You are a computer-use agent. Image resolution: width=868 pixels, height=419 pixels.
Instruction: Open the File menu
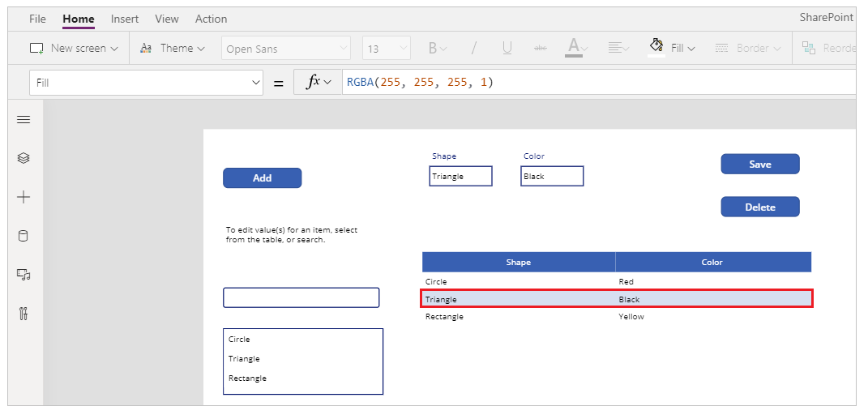37,19
